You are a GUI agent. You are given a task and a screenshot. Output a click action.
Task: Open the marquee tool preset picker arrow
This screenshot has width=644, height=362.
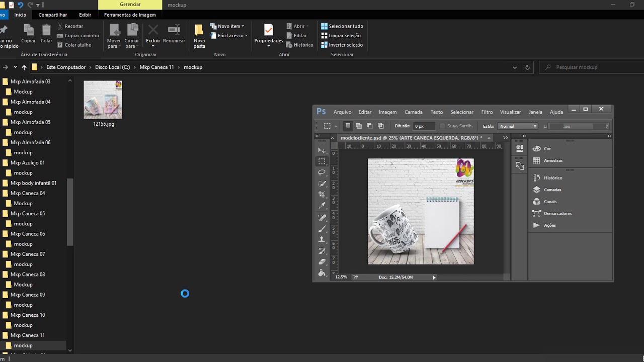pos(337,126)
